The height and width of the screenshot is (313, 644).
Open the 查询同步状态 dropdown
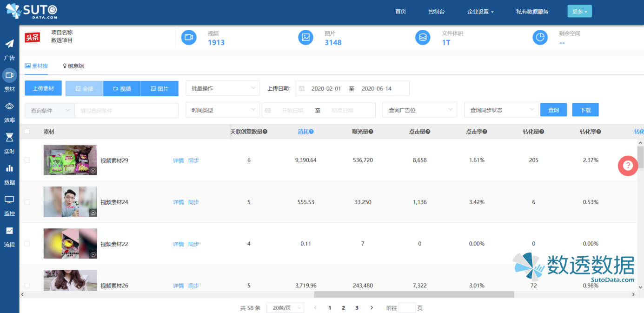pos(501,110)
